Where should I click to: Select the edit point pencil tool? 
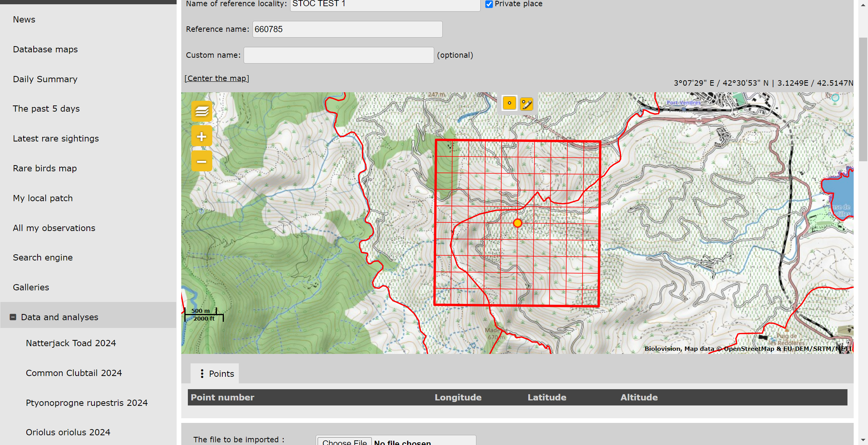click(526, 104)
